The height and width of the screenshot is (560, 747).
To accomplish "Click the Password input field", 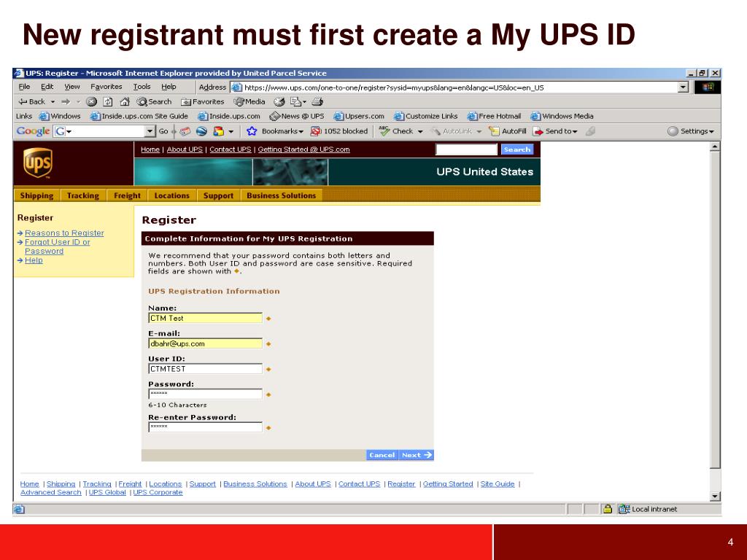I will [205, 394].
